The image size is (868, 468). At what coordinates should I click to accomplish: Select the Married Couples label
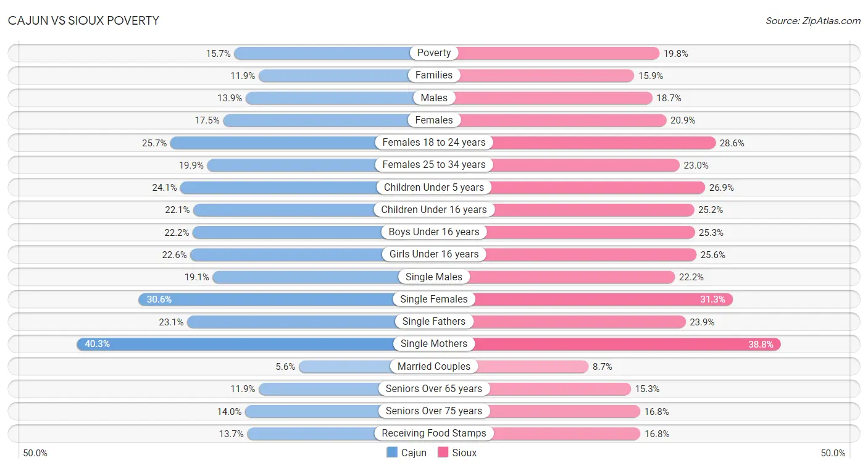[x=434, y=367]
